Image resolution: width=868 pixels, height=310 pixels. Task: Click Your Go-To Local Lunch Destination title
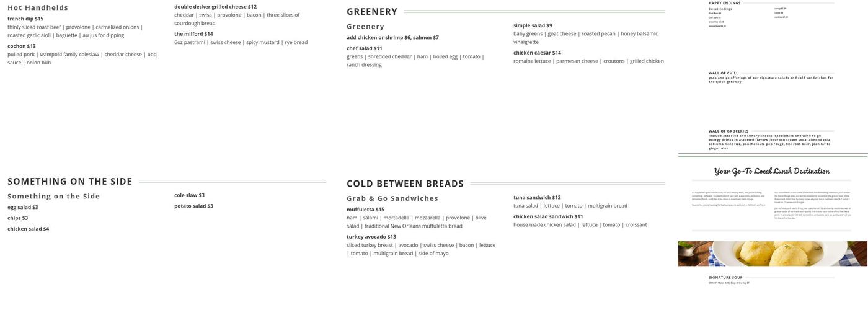coord(772,171)
